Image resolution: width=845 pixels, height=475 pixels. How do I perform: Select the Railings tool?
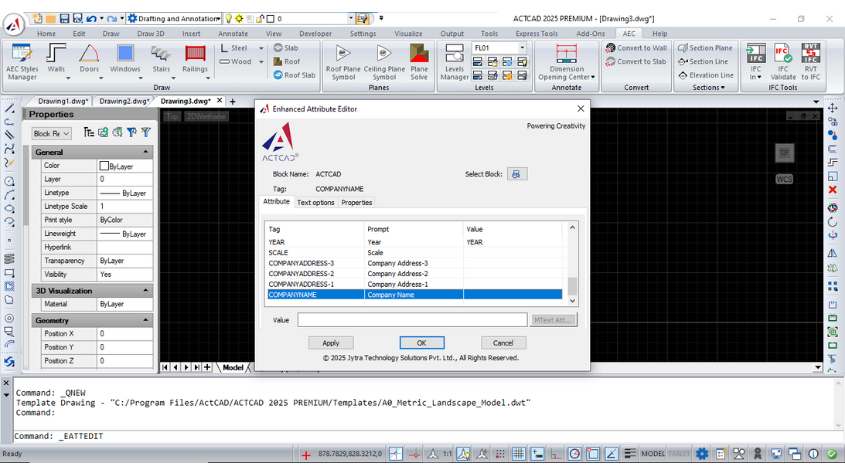click(x=195, y=59)
